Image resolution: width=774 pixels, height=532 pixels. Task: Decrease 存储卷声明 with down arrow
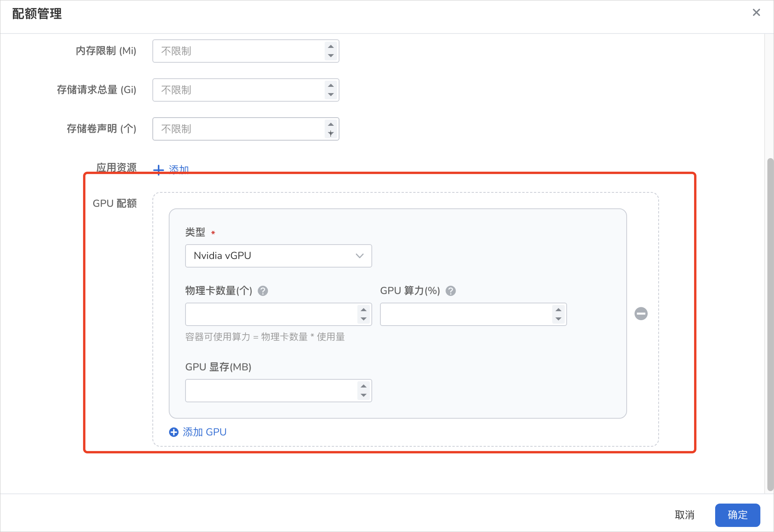point(331,134)
